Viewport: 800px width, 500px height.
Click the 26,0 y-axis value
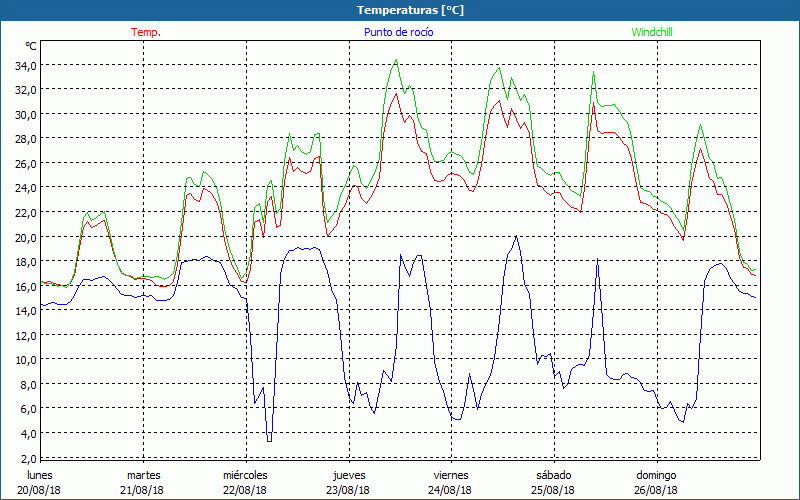pos(25,164)
